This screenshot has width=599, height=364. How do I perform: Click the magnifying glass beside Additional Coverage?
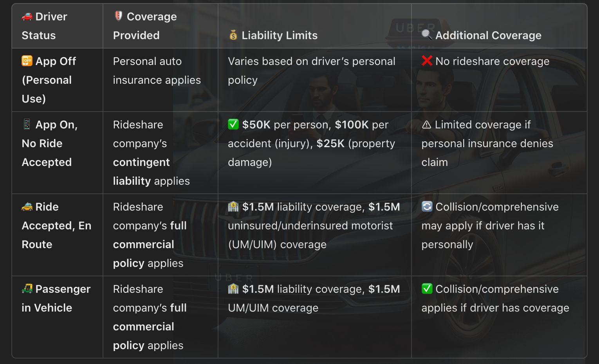[x=427, y=35]
